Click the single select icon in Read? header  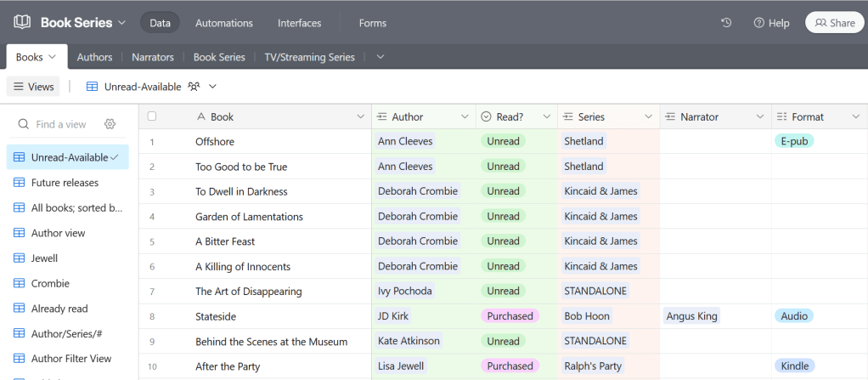(486, 116)
